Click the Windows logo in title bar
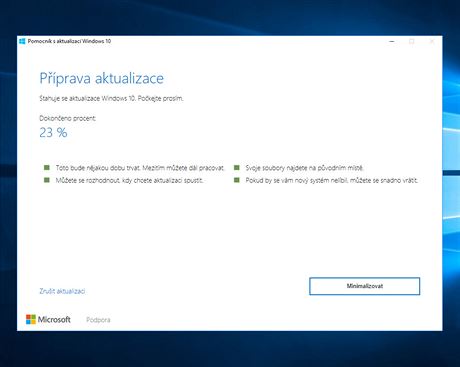This screenshot has height=367, width=460. (x=22, y=41)
